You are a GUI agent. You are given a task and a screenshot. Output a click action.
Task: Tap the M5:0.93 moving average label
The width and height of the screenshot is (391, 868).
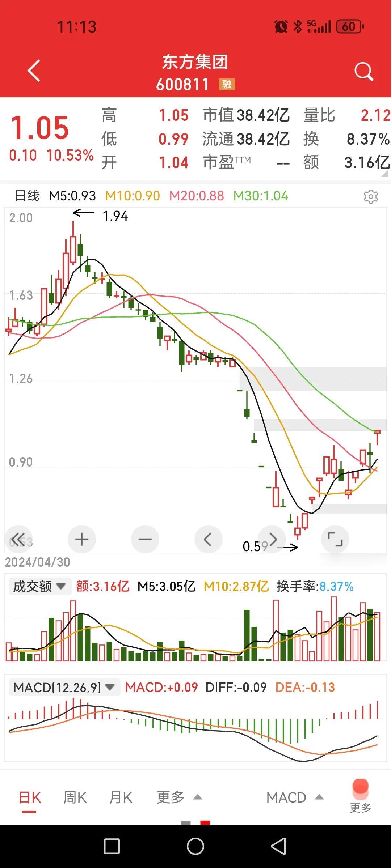tap(72, 196)
